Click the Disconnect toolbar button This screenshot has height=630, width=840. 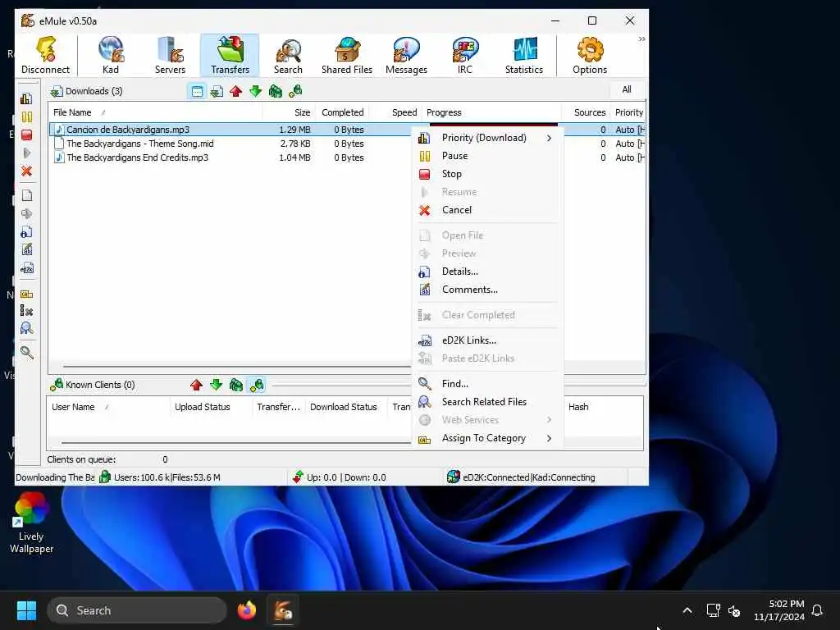[x=46, y=55]
